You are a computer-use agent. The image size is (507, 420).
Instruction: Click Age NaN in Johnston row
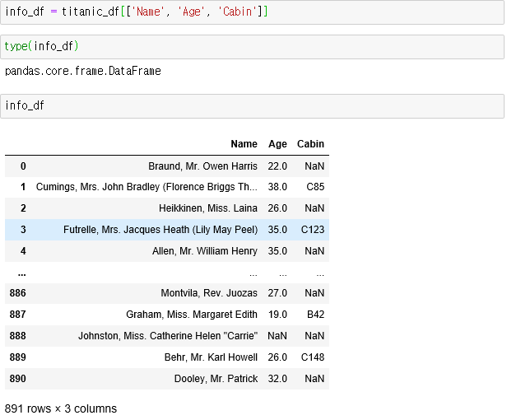click(277, 335)
